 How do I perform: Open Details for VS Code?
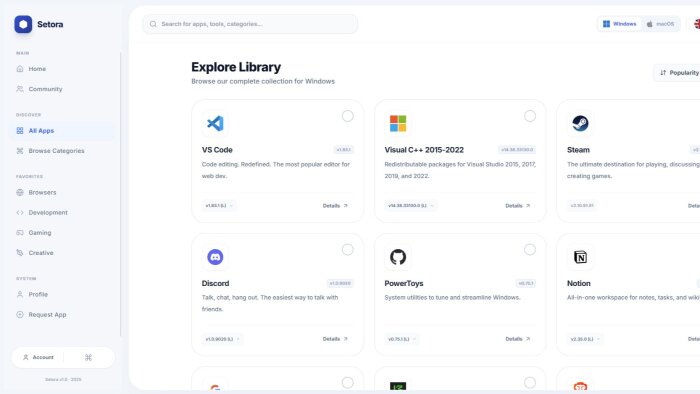pyautogui.click(x=335, y=206)
